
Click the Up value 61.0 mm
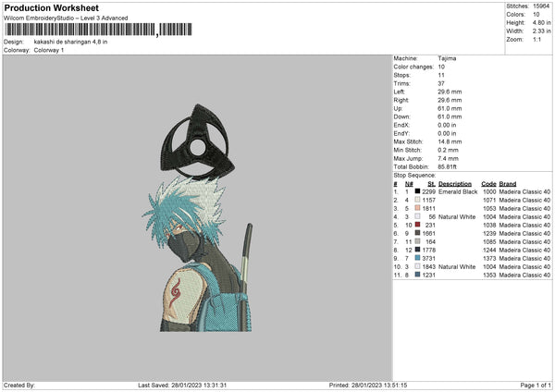(450, 108)
